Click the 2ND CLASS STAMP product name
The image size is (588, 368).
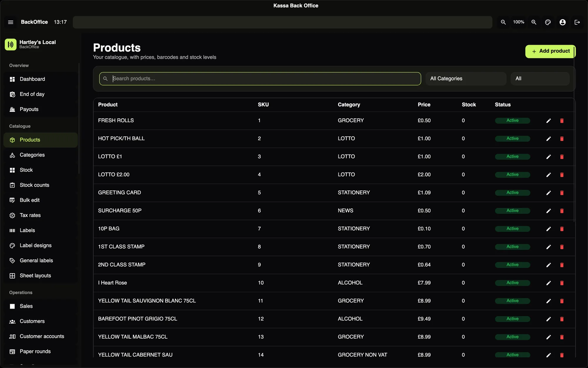tap(122, 265)
